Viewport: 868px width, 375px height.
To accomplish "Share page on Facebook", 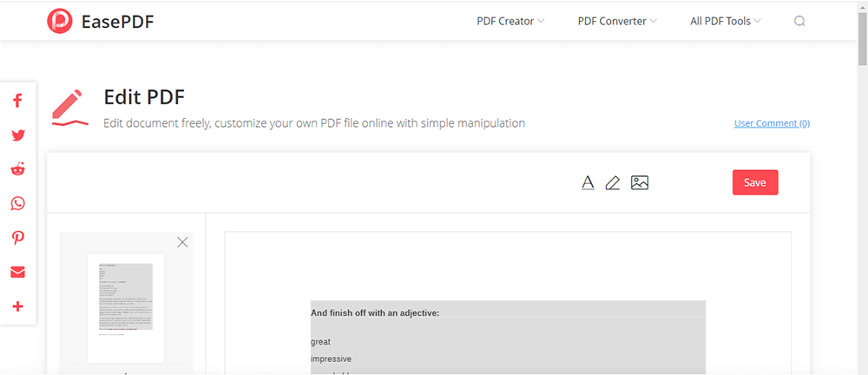I will click(x=17, y=101).
